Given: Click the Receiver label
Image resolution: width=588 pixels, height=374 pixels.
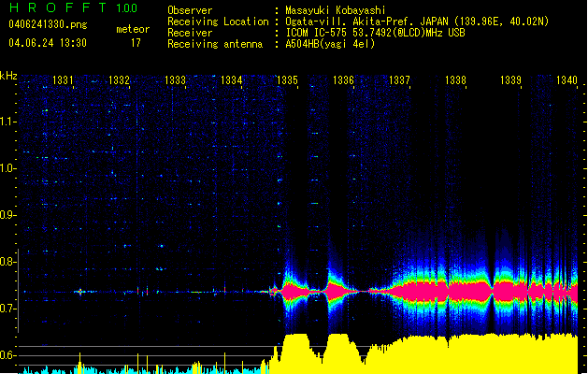Looking at the screenshot, I should (x=190, y=33).
